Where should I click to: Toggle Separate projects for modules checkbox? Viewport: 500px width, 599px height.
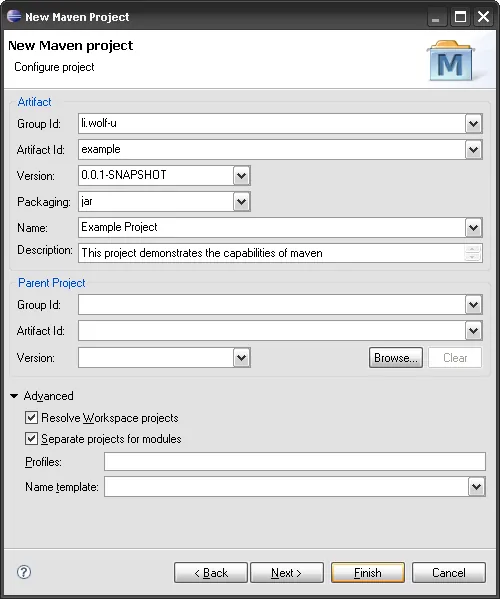pos(31,439)
